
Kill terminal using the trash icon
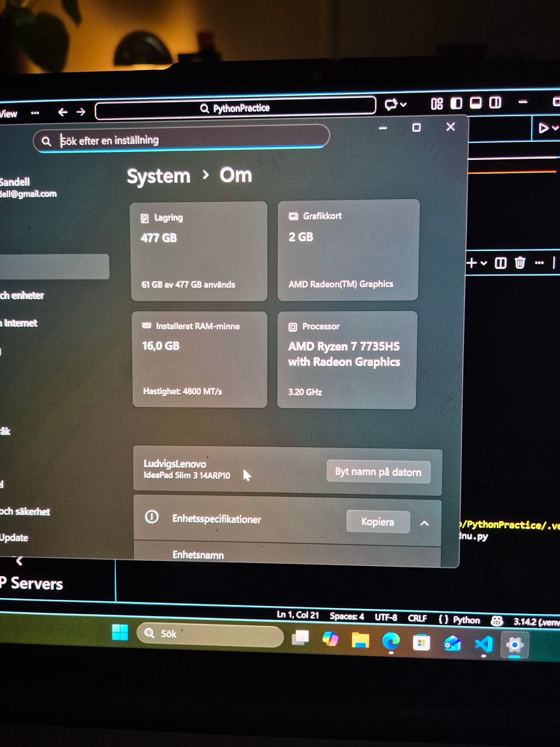tap(520, 263)
